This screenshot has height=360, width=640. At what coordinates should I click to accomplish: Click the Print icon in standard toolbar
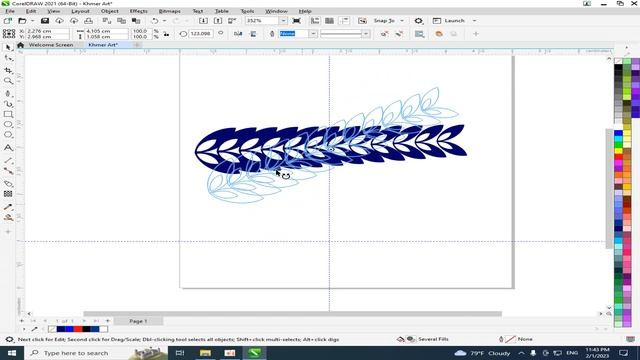coord(89,21)
